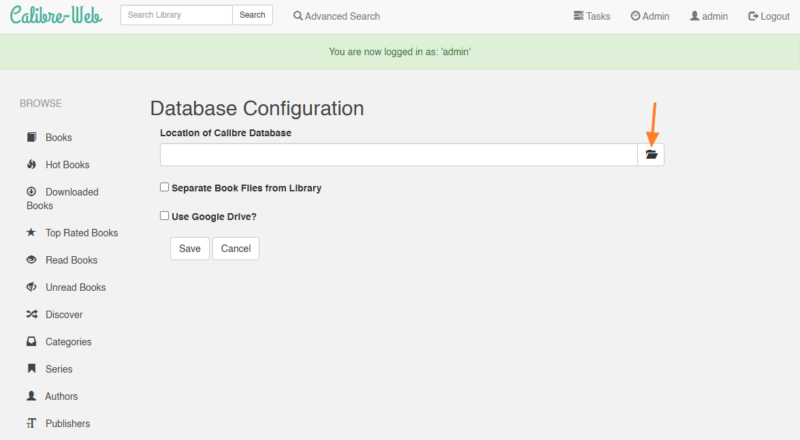Click the folder browse icon button
Screen dimensions: 800x440
pyautogui.click(x=651, y=155)
